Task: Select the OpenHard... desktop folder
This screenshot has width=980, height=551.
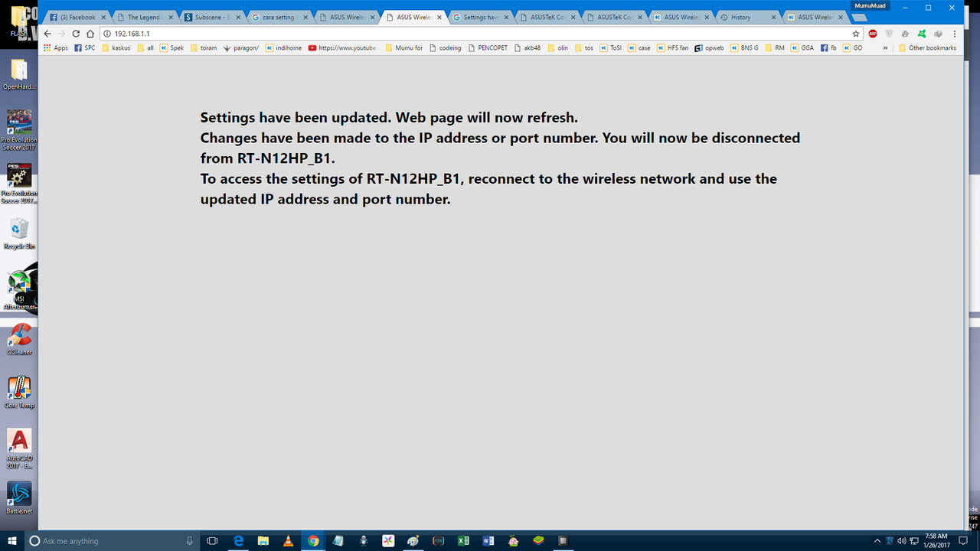Action: click(x=19, y=76)
